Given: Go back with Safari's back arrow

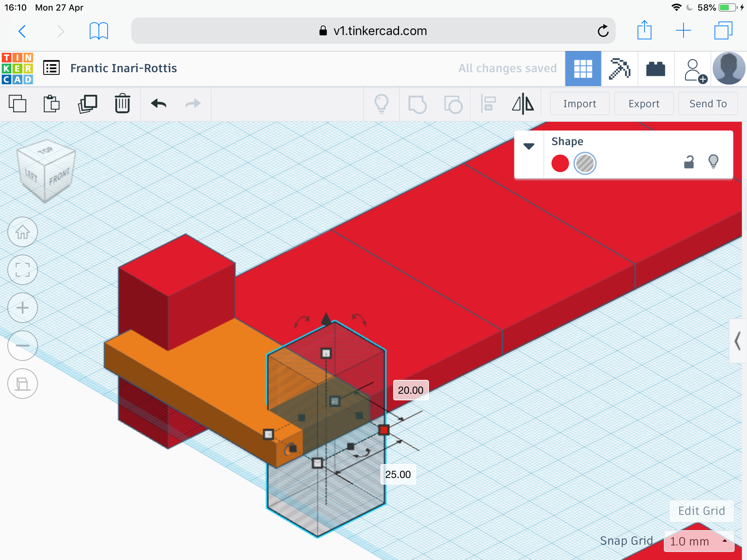Looking at the screenshot, I should pyautogui.click(x=22, y=31).
